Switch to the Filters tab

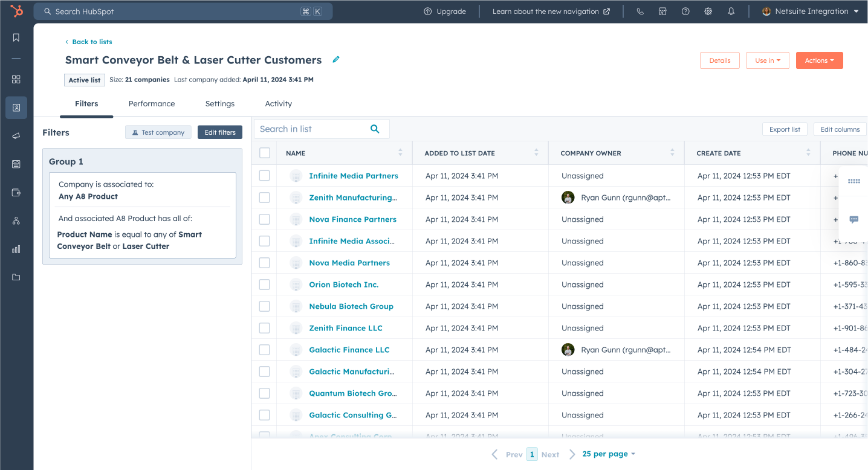click(x=86, y=104)
